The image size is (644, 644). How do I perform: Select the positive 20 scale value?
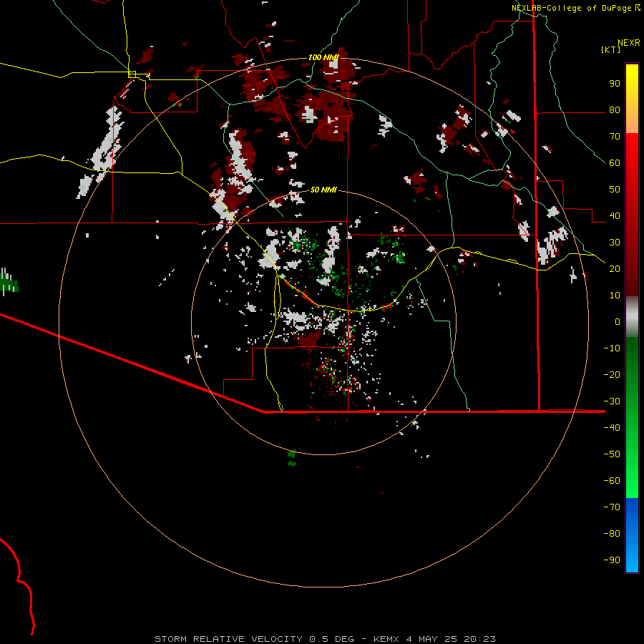point(615,269)
